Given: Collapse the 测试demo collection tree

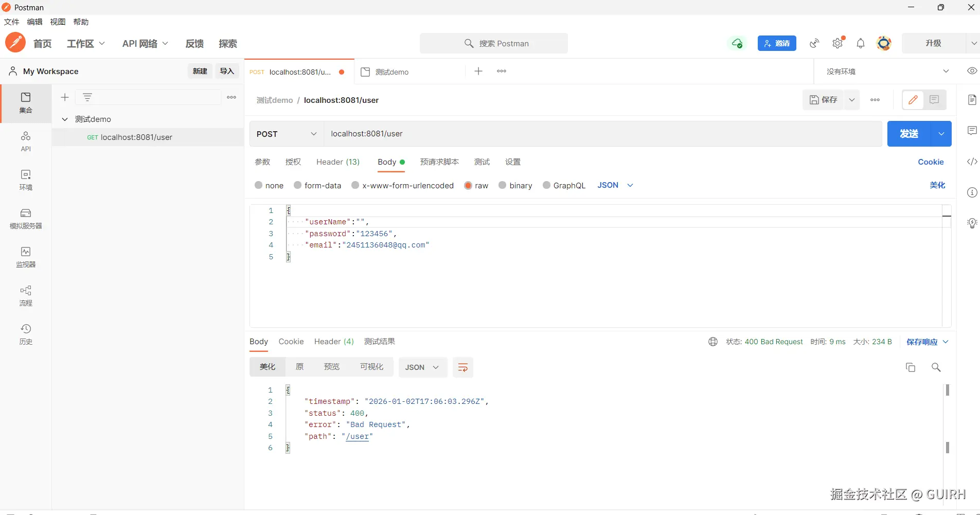Looking at the screenshot, I should [x=65, y=119].
